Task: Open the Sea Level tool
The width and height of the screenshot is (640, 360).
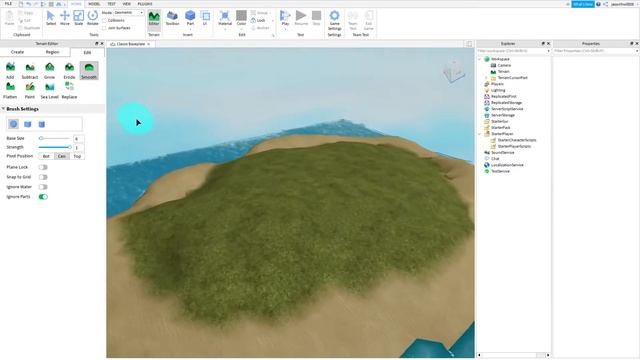Action: point(49,90)
